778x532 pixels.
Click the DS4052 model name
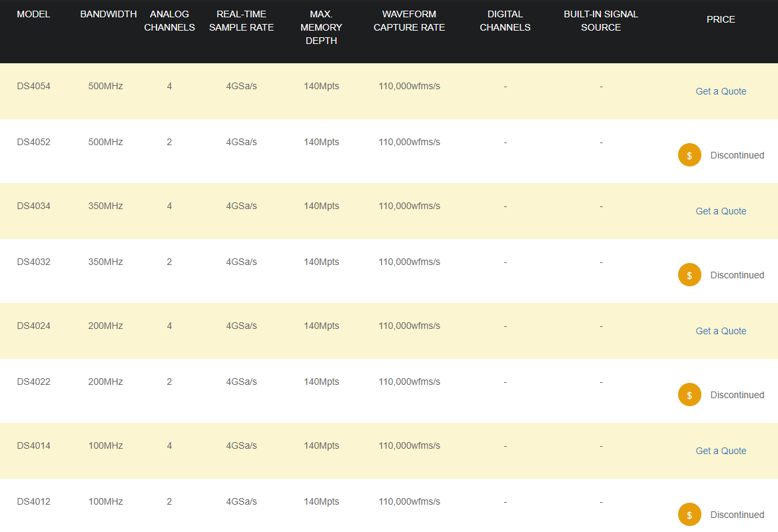coord(33,142)
